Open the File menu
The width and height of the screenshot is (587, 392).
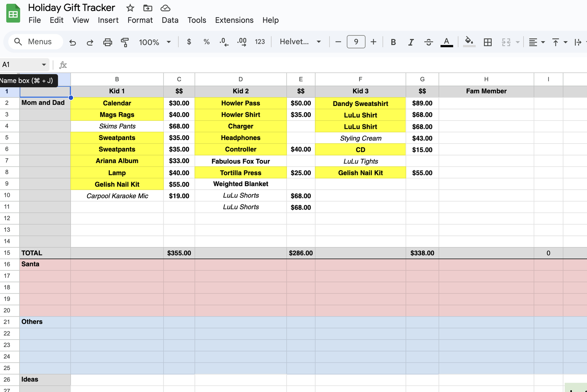(x=35, y=20)
